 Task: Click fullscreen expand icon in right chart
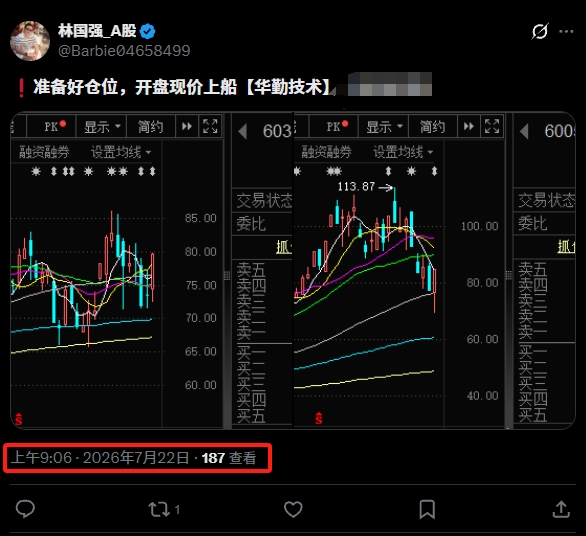pos(492,126)
